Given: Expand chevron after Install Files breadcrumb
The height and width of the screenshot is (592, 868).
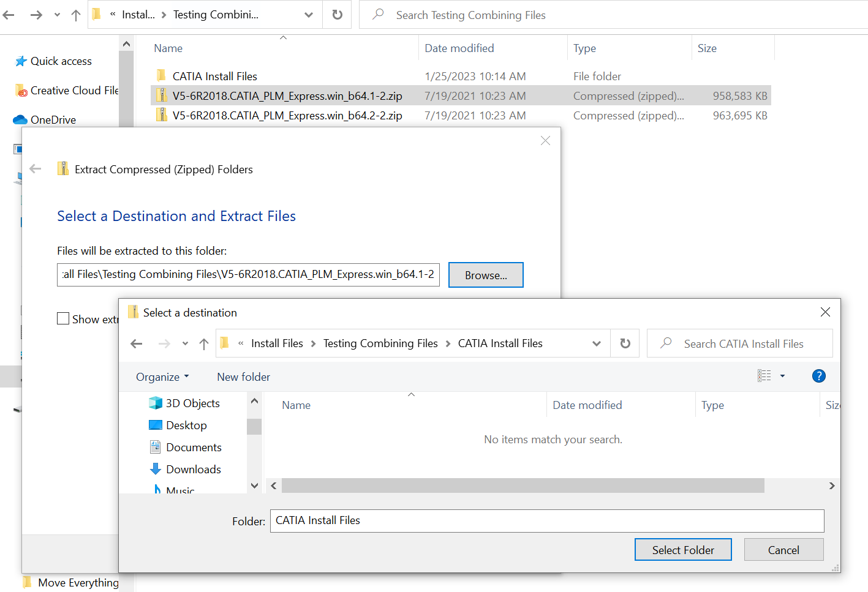Looking at the screenshot, I should [313, 343].
